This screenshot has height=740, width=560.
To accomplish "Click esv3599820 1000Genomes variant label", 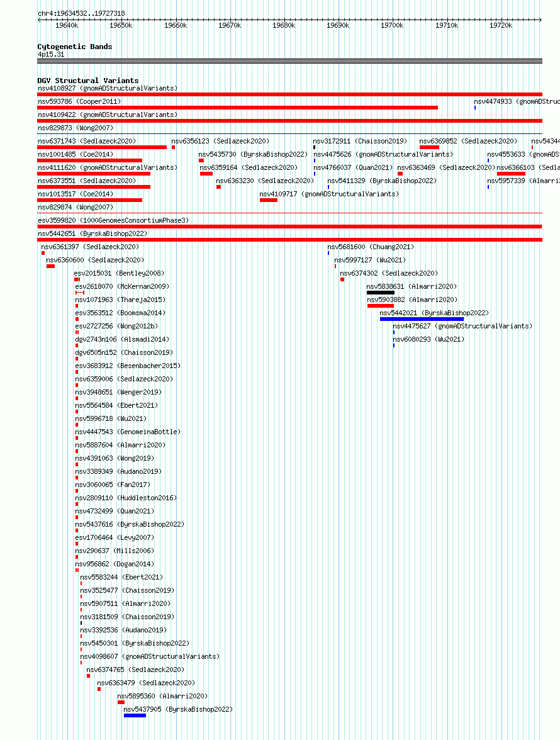I will pyautogui.click(x=113, y=220).
